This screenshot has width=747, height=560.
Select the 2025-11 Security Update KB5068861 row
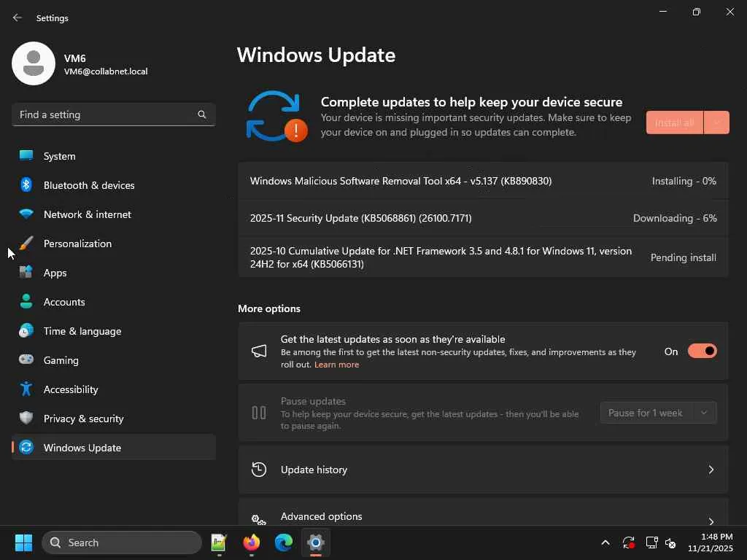[x=483, y=218]
